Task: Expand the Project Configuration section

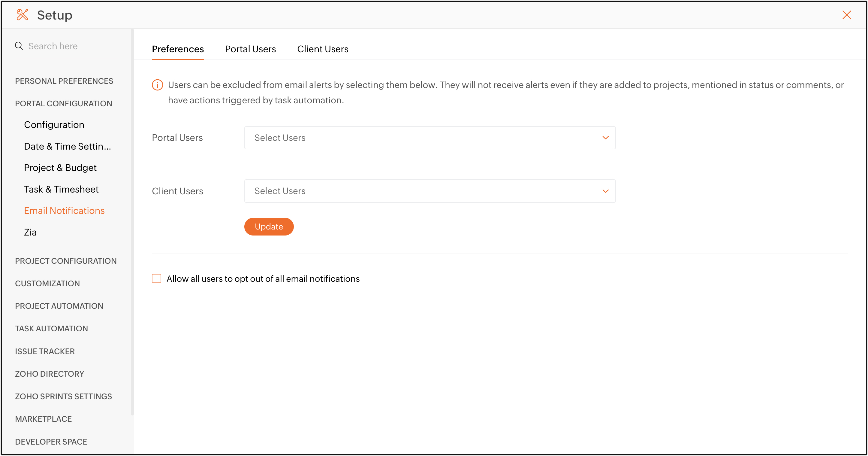Action: [66, 261]
